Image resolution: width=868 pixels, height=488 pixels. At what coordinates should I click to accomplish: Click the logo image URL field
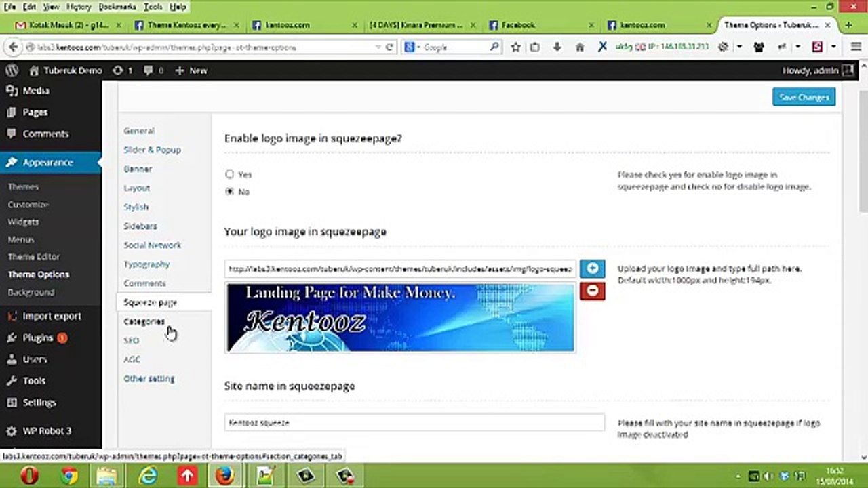point(400,268)
